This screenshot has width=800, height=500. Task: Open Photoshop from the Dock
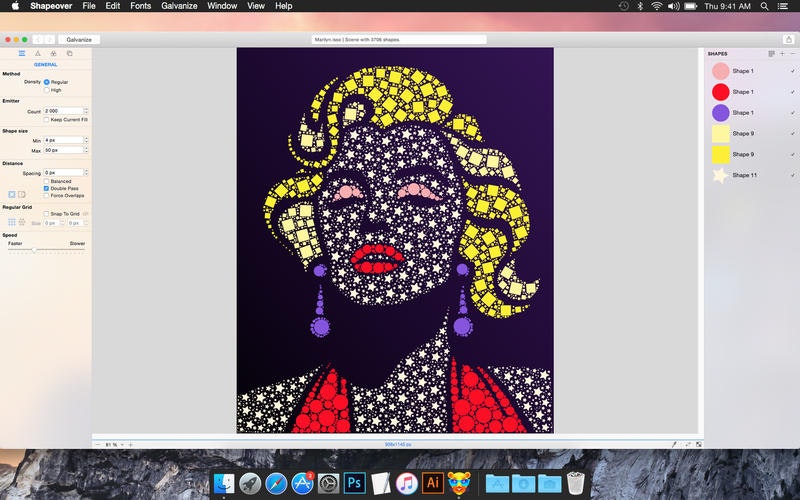[355, 483]
